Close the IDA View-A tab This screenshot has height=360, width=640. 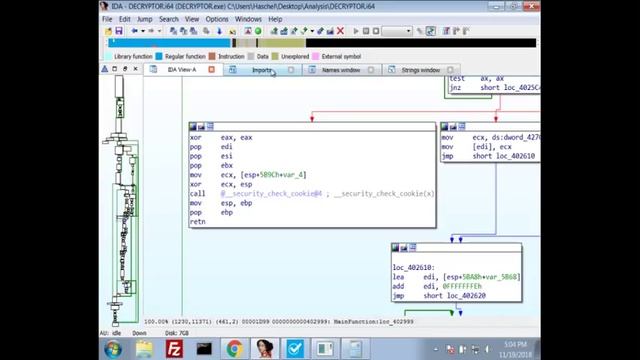click(x=211, y=70)
